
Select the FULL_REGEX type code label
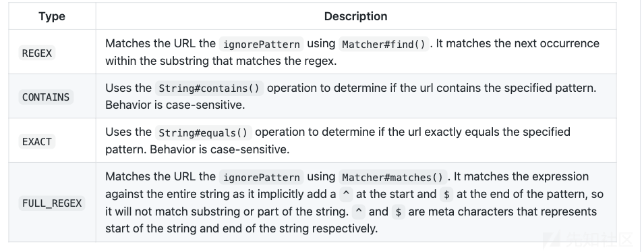(x=52, y=203)
